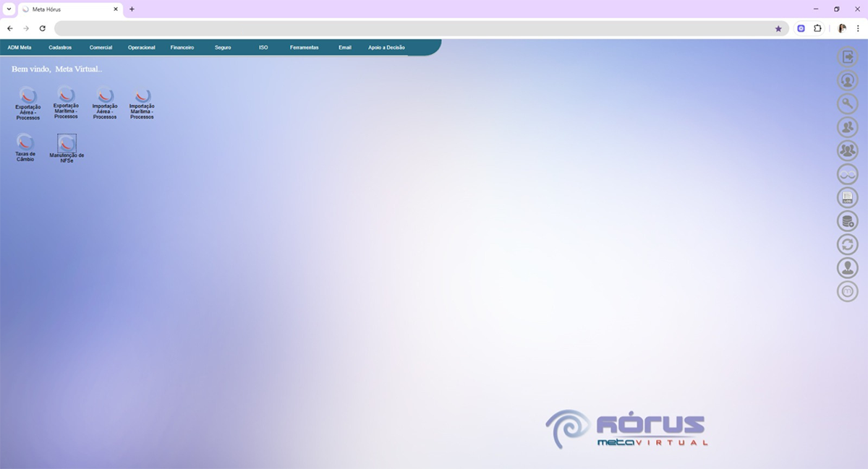Image resolution: width=868 pixels, height=469 pixels.
Task: Open the Financeiro menu
Action: click(182, 48)
